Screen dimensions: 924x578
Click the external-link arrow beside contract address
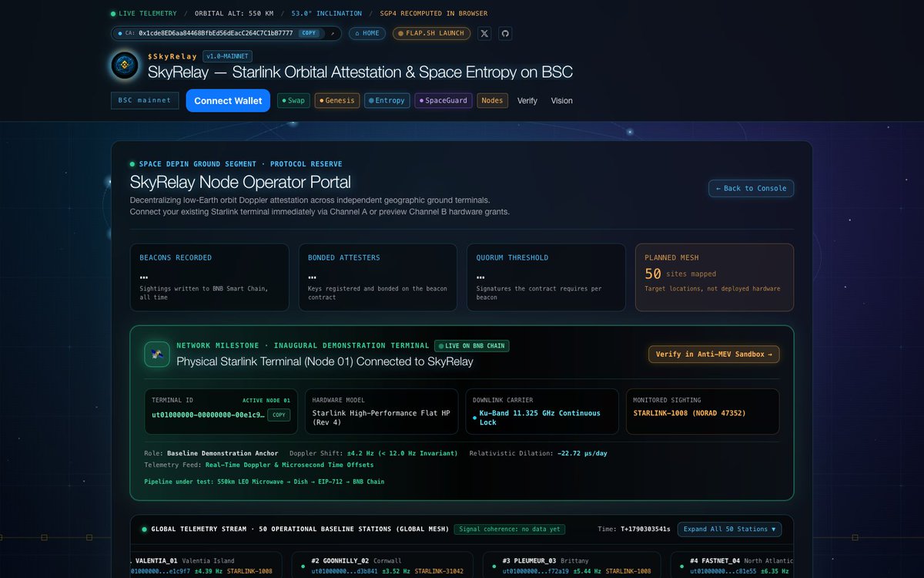332,33
